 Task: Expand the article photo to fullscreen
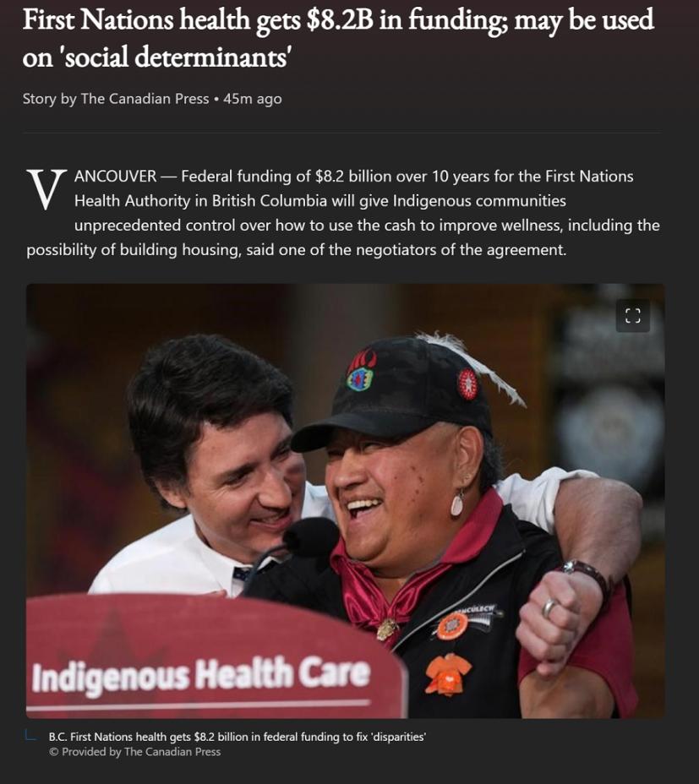(x=632, y=315)
